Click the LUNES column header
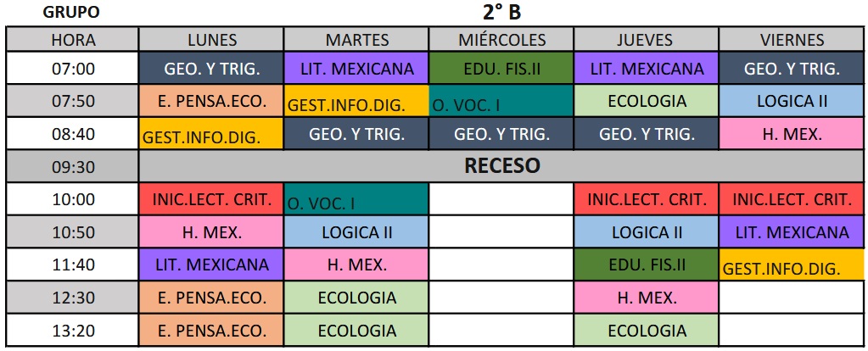 [211, 40]
